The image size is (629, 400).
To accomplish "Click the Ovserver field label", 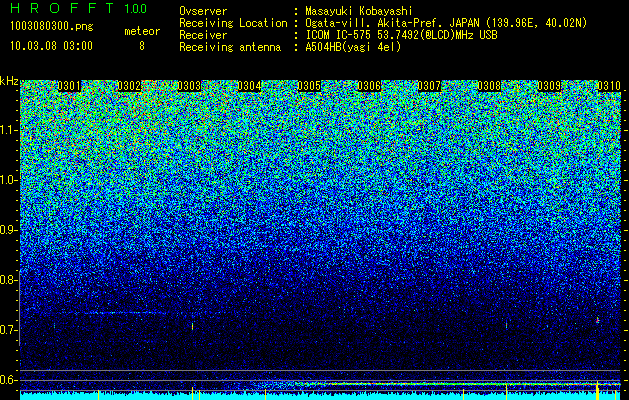I will tap(203, 11).
